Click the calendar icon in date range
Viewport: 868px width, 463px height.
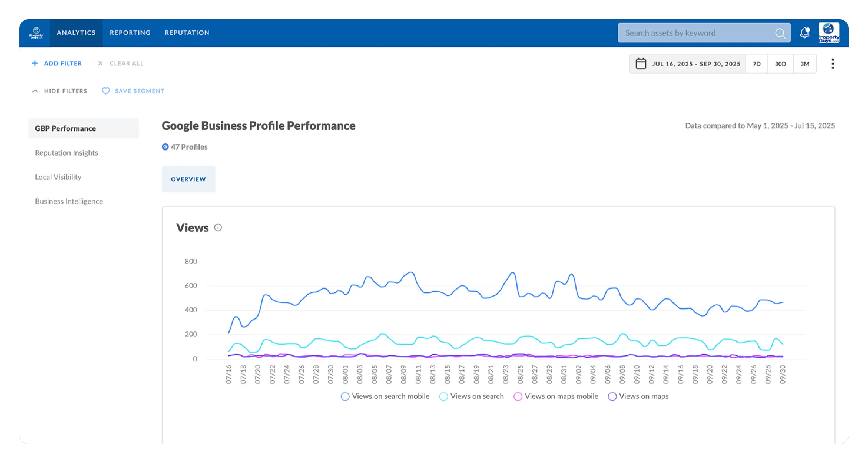pos(641,64)
